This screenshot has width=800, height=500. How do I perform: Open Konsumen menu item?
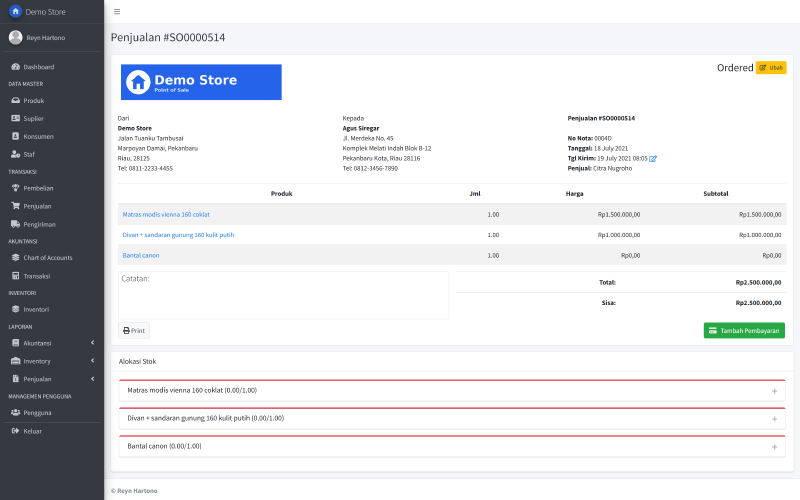[52, 136]
